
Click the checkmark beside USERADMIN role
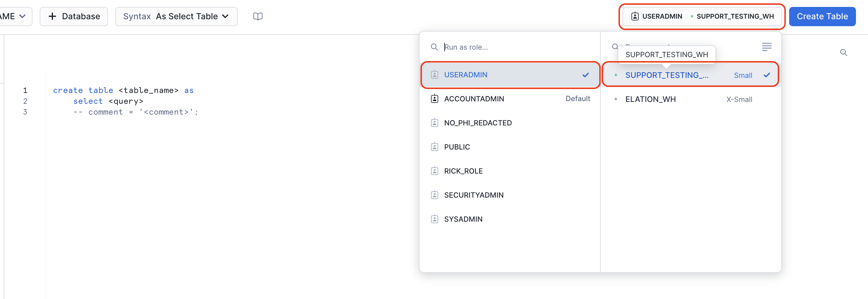[x=586, y=75]
